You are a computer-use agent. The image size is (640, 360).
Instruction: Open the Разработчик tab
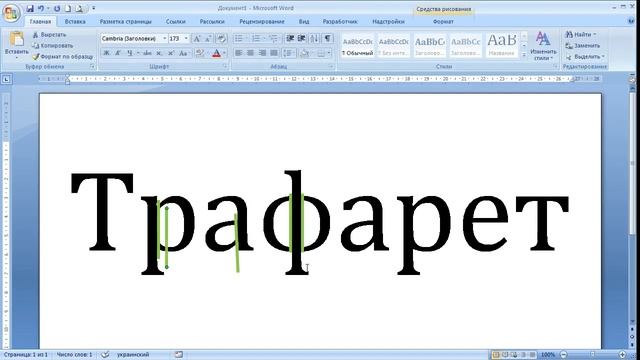340,22
